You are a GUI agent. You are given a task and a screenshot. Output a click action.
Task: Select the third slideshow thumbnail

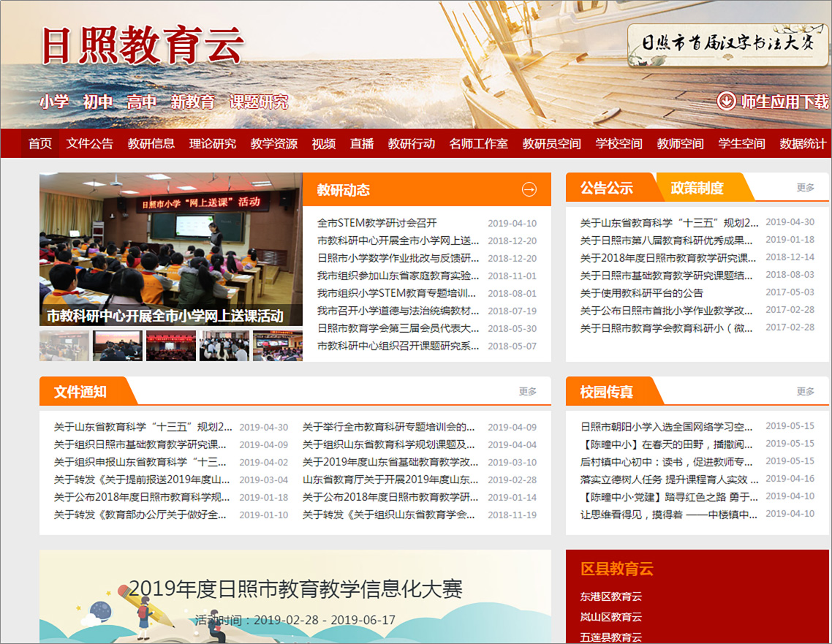click(171, 346)
